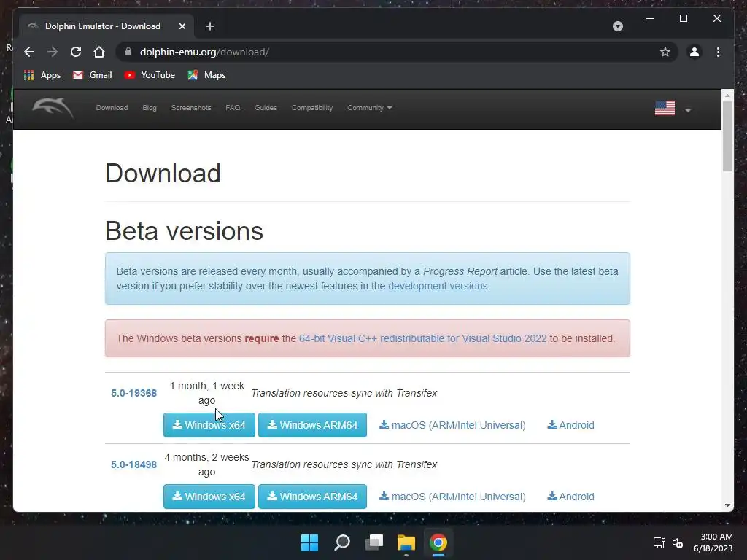Screen dimensions: 747x560
Task: Go back using the browser back arrow
Action: click(29, 52)
